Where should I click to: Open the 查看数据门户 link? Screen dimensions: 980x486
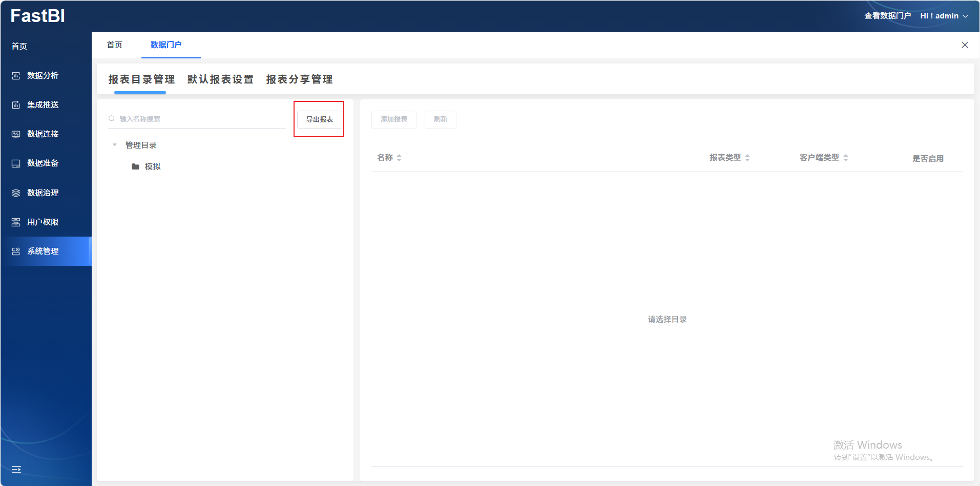coord(887,16)
